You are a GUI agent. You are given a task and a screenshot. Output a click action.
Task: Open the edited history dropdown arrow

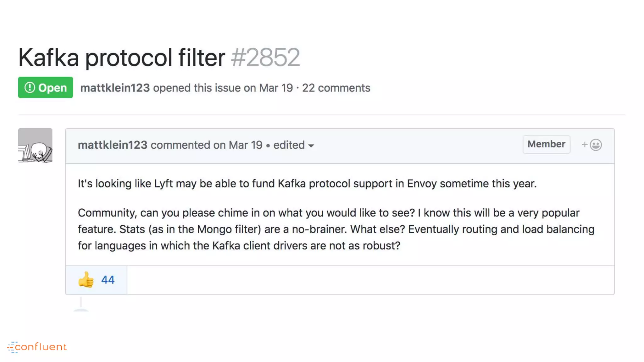[311, 146]
